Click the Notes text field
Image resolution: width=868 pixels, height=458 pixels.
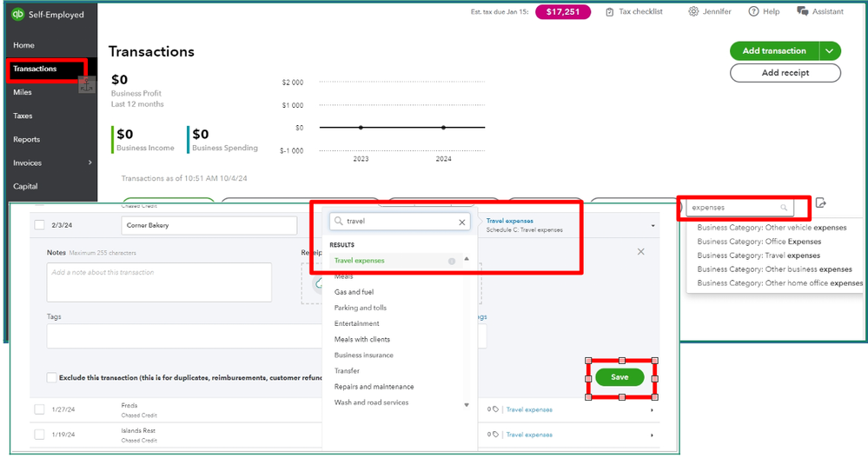[159, 282]
